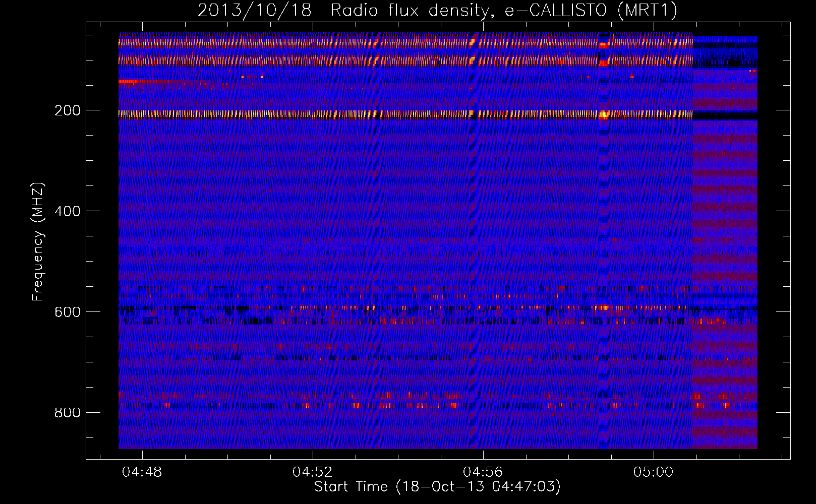Click the plot title '2013/10/18 Radio flux density, e-CALLISTO (MRT1)'

[x=437, y=11]
